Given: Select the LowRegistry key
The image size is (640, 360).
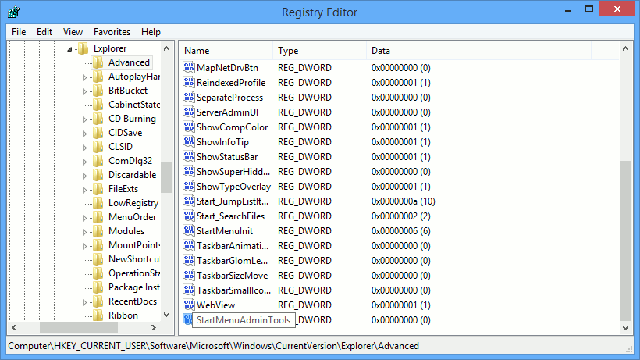Looking at the screenshot, I should coord(133,203).
